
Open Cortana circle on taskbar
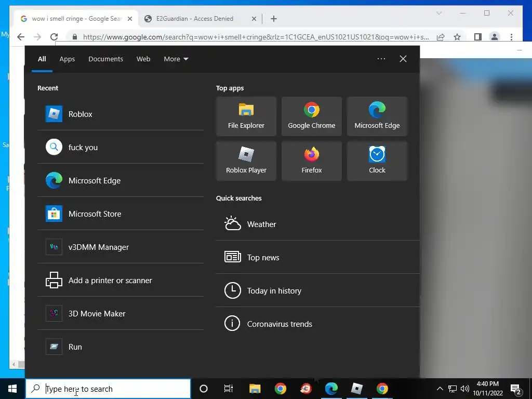tap(204, 389)
